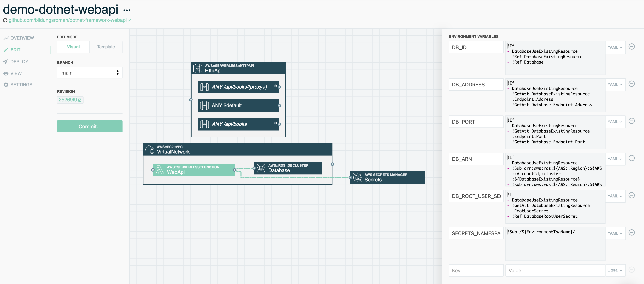Screen dimensions: 644x284
Task: Click the Edit pencil icon in sidebar
Action: tap(6, 50)
